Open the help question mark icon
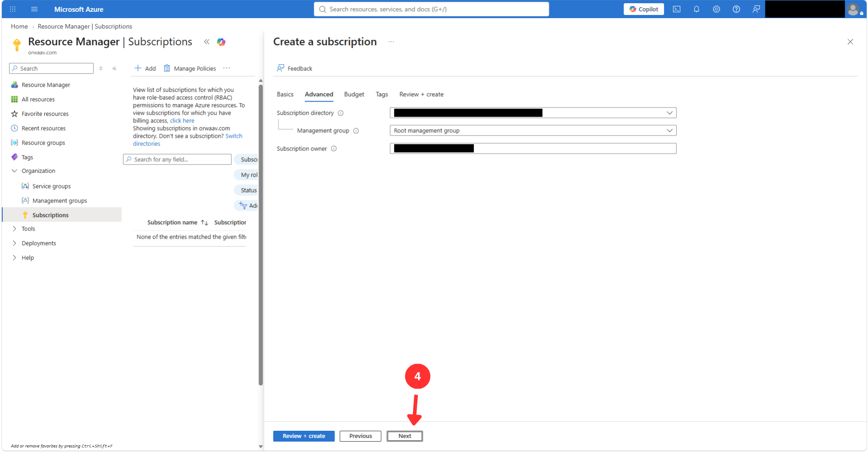The height and width of the screenshot is (452, 868). [x=736, y=9]
